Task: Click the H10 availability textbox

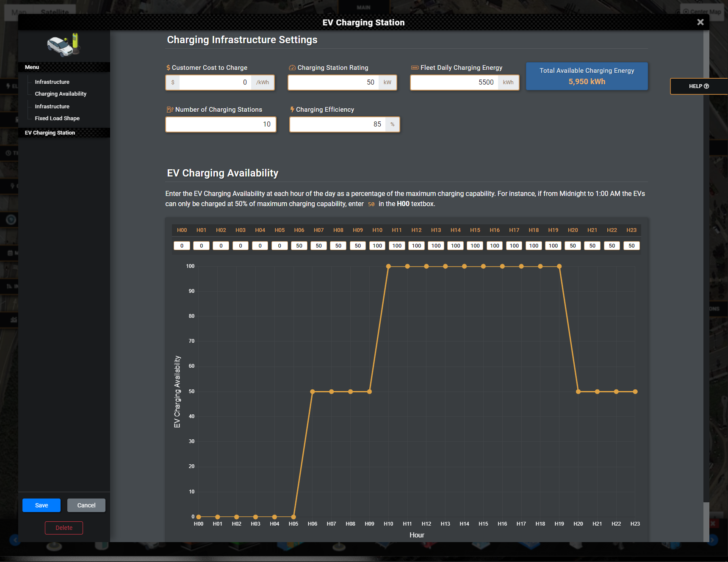Action: [x=377, y=246]
